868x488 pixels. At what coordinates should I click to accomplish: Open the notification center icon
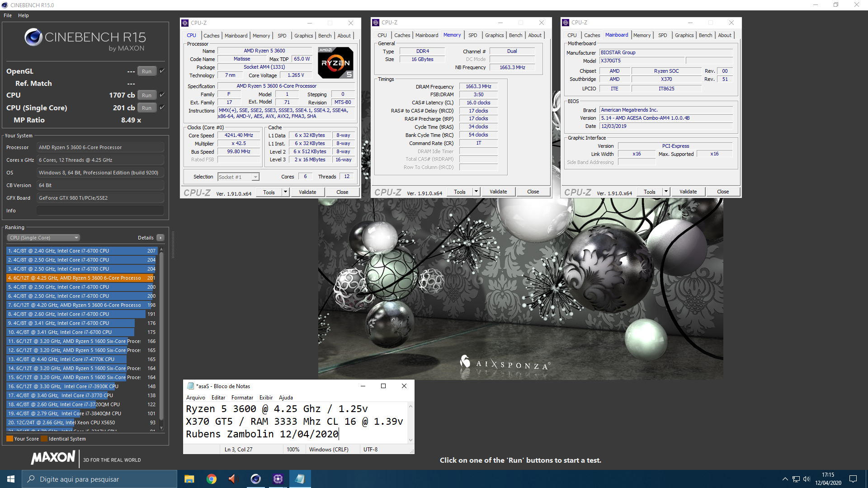[x=853, y=479]
